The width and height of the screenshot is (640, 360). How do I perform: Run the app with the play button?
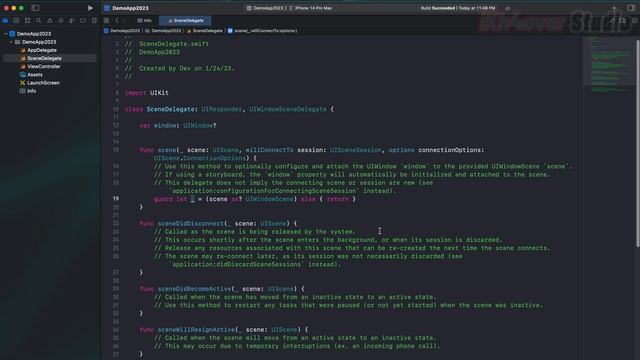pos(90,8)
